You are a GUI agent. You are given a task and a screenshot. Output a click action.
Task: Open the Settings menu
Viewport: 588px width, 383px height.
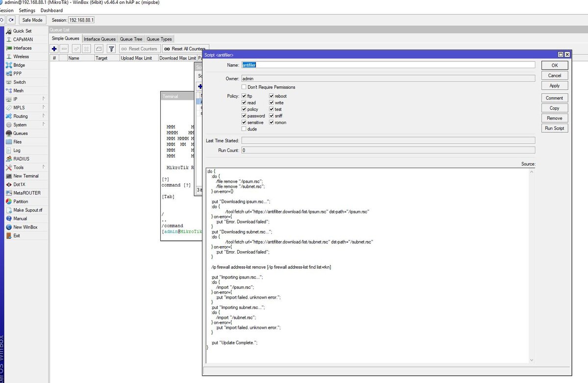click(27, 10)
